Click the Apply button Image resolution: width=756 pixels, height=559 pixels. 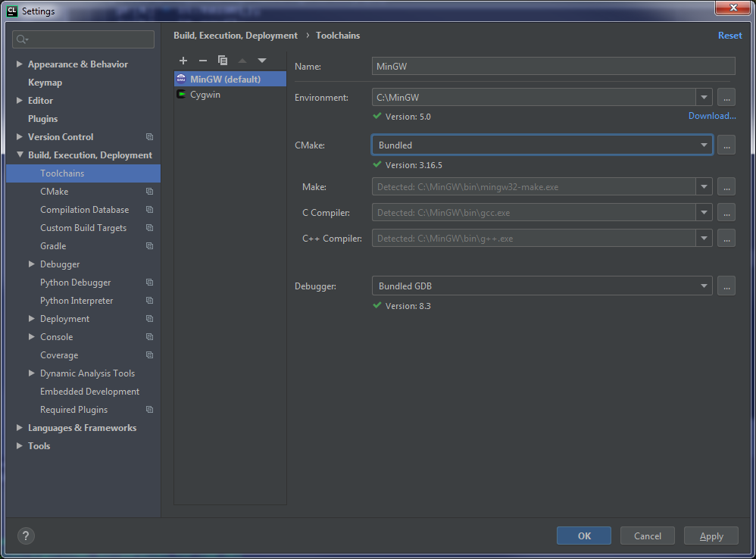point(711,536)
